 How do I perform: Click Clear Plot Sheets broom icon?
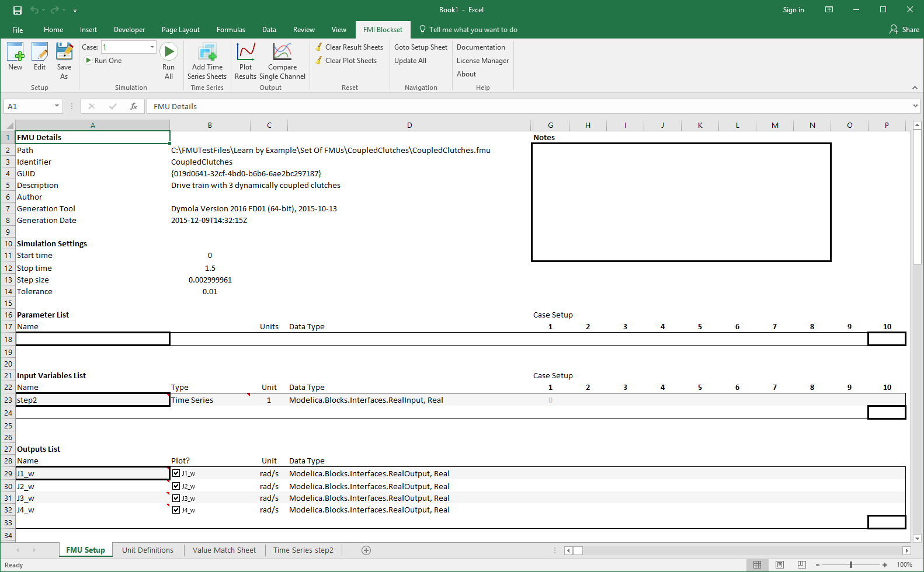click(319, 60)
